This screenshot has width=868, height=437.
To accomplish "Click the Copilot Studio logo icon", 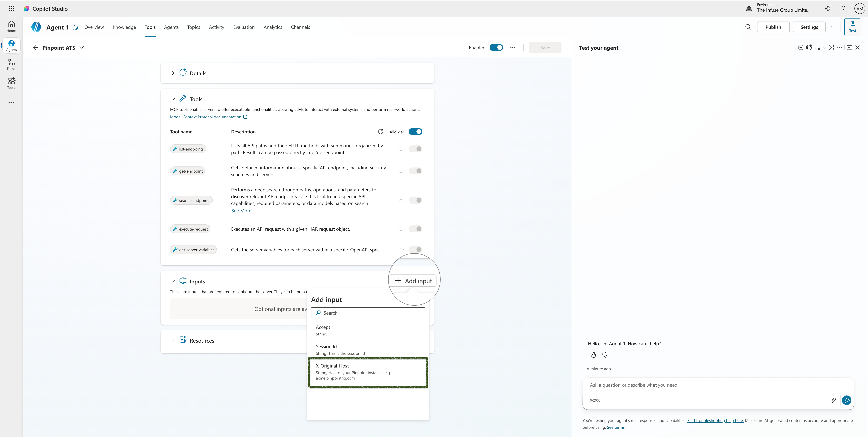I will [26, 8].
